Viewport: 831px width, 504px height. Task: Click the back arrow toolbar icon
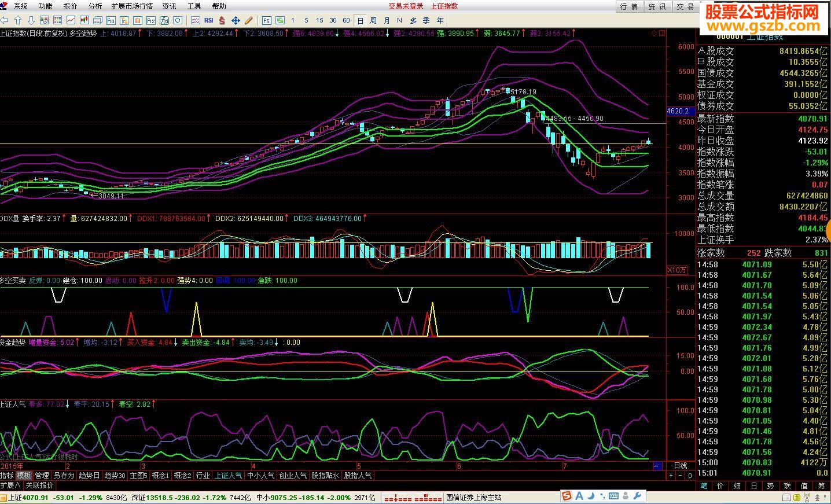[x=5, y=20]
